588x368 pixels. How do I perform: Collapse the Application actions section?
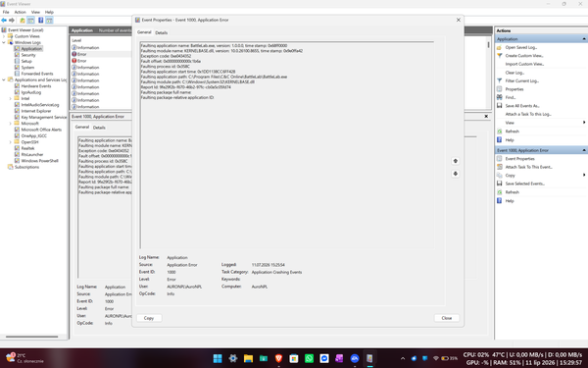(584, 39)
